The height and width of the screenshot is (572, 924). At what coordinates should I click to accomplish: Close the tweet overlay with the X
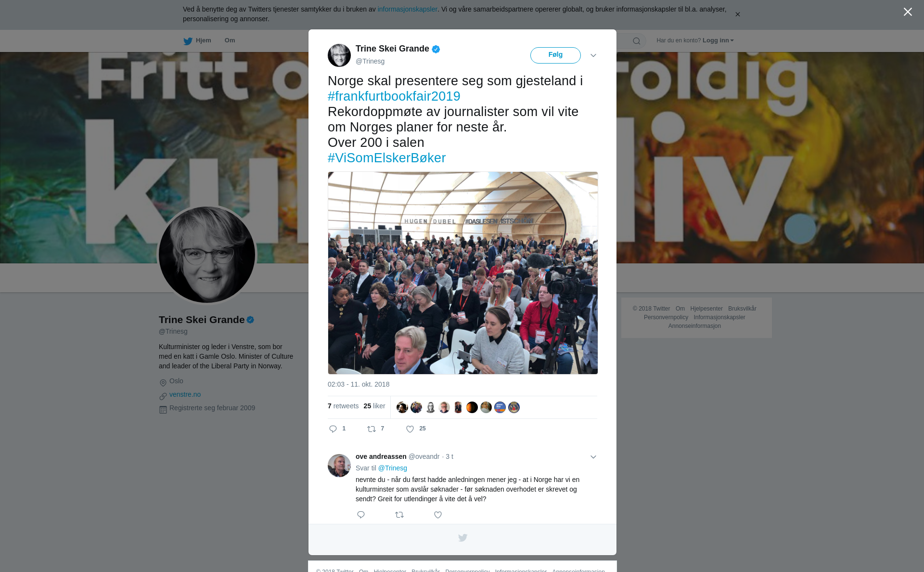tap(908, 12)
